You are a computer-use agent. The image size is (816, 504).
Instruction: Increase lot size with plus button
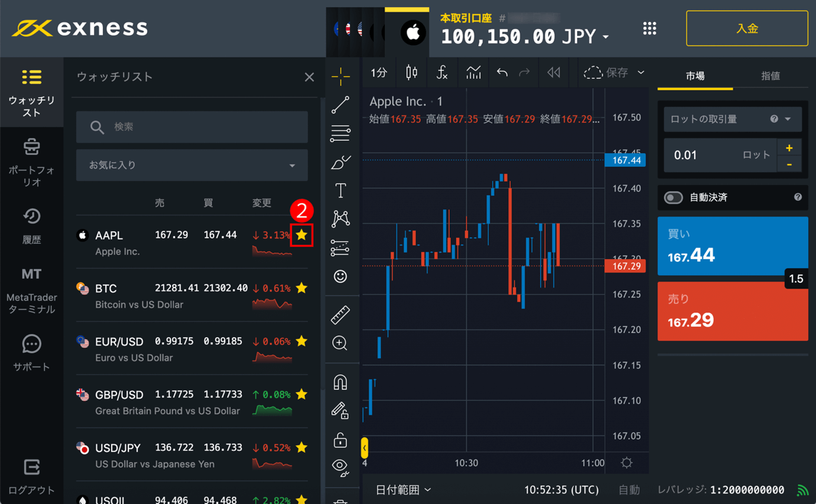[x=789, y=148]
